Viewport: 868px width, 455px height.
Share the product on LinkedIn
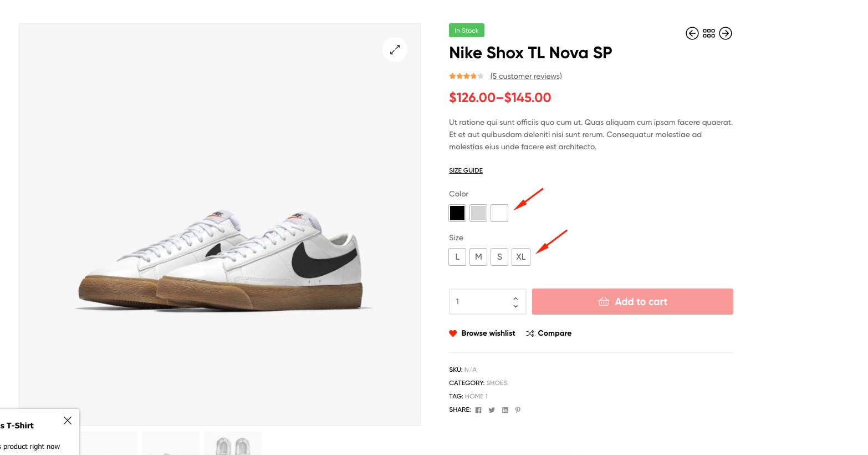pos(505,410)
